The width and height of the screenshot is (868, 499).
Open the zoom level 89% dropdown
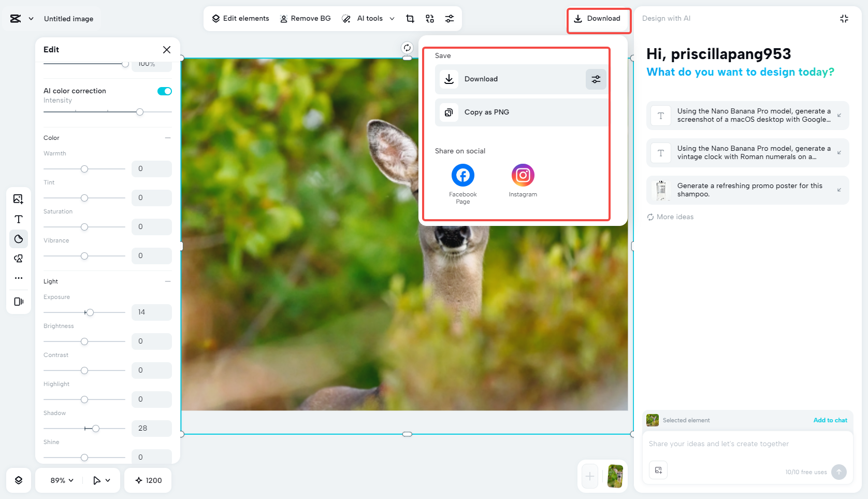pos(62,480)
